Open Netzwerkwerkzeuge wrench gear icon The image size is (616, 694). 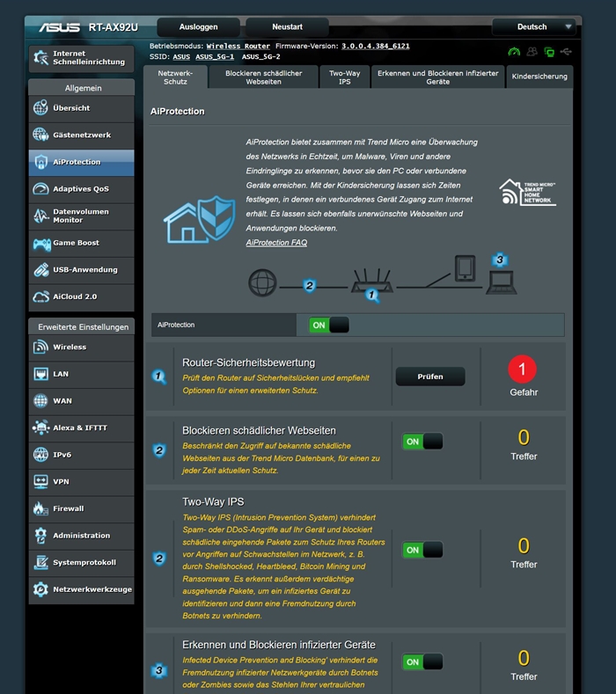click(x=40, y=589)
